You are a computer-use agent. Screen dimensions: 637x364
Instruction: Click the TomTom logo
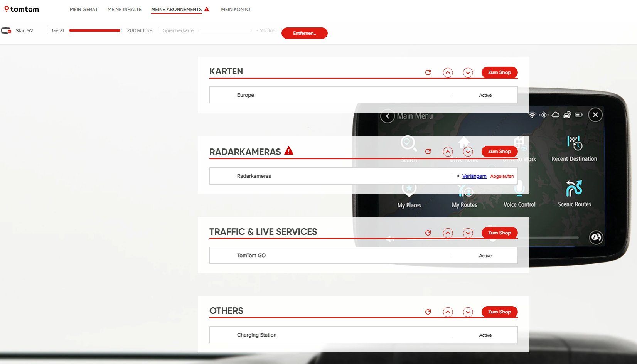[22, 9]
